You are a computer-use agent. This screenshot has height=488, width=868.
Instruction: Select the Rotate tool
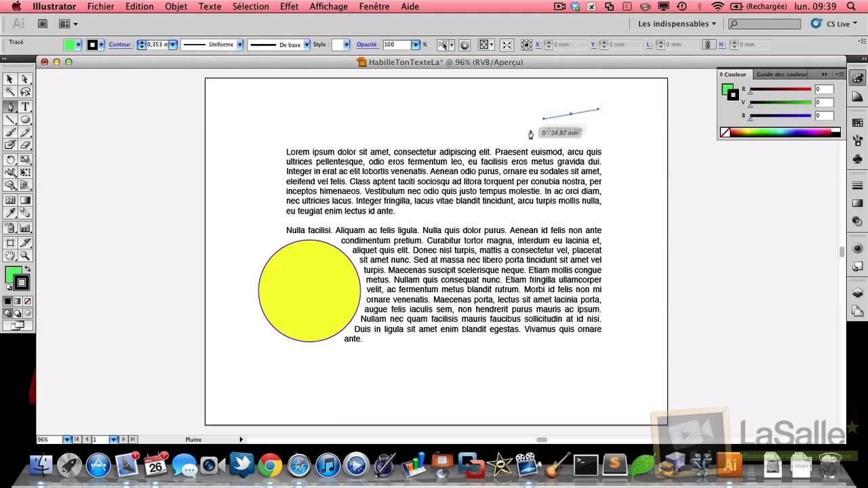click(10, 160)
